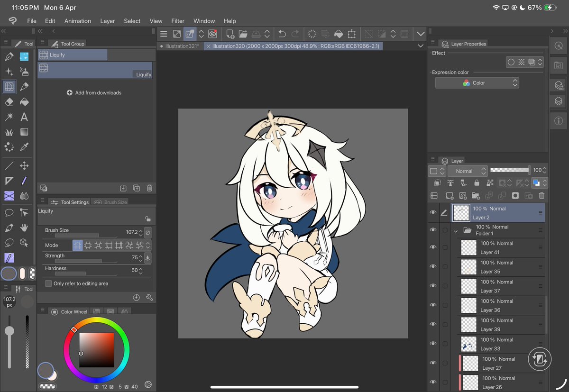The height and width of the screenshot is (392, 569).
Task: Delete sub tool in Tool Group panel
Action: tap(149, 188)
